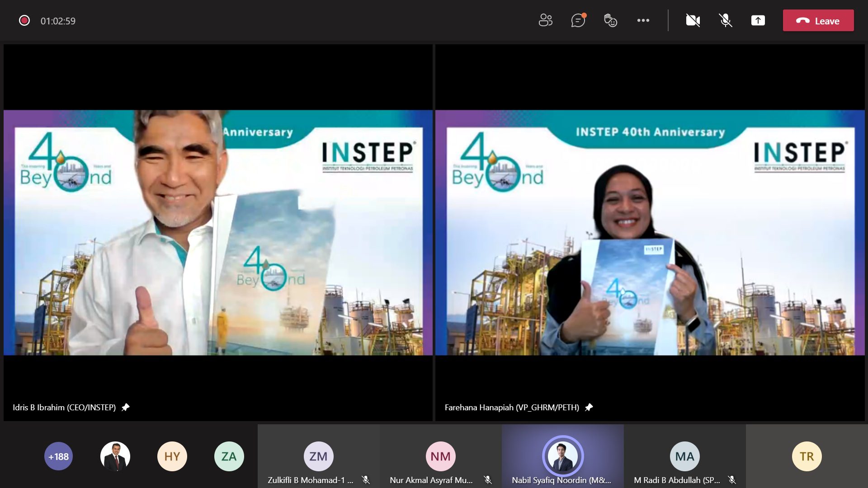
Task: Click the pin icon beside Idris B Ibrahim
Action: coord(126,407)
